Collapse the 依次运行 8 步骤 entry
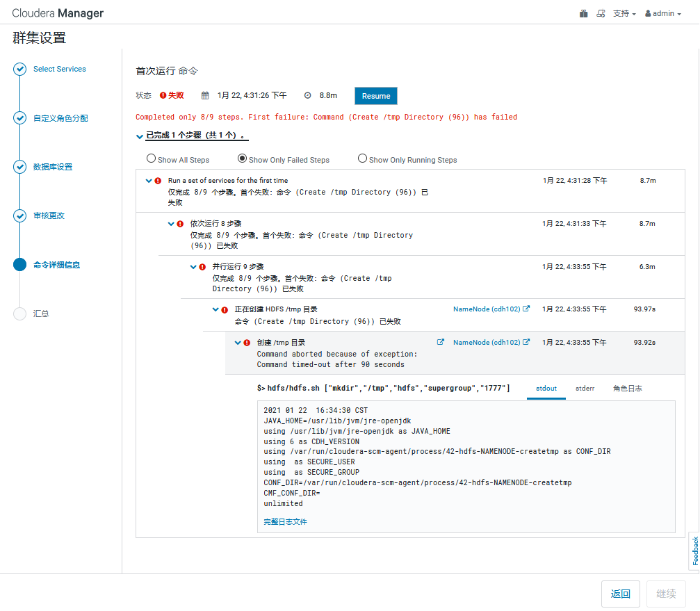This screenshot has width=700, height=611. click(x=171, y=223)
